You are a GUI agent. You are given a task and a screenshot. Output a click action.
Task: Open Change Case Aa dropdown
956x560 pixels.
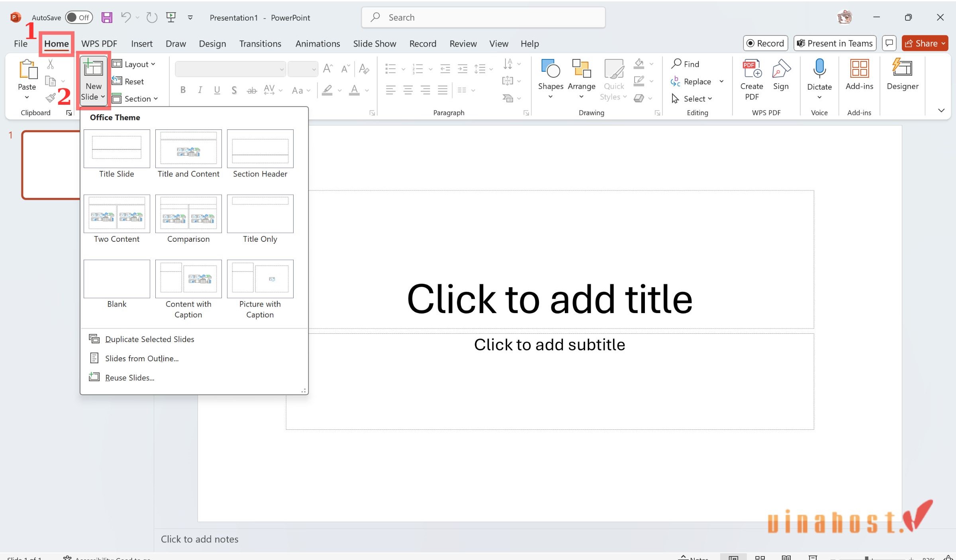[x=301, y=90]
